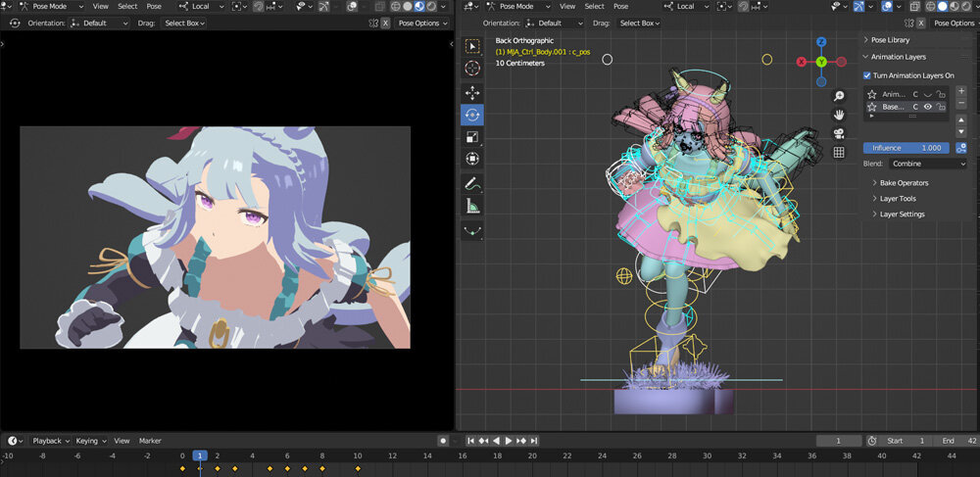Click the zoom magnifier viewport icon

pos(839,96)
